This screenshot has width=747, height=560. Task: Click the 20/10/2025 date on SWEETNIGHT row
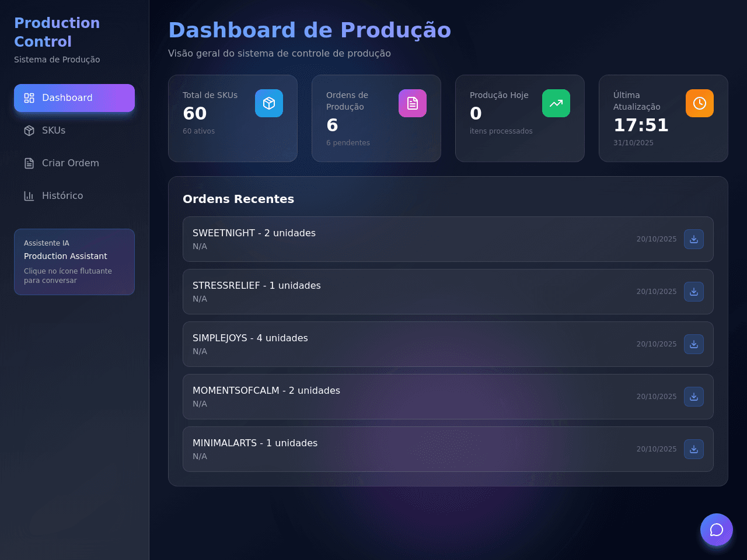657,239
